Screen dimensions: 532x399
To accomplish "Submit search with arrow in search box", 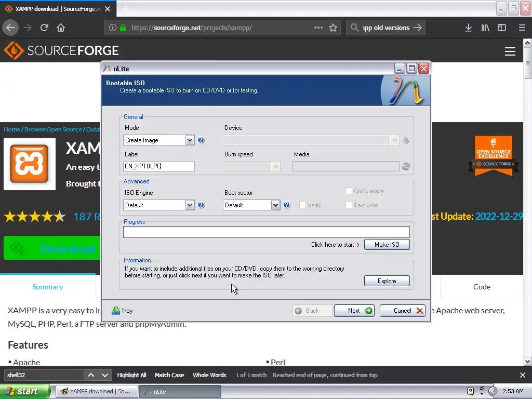I will click(418, 28).
